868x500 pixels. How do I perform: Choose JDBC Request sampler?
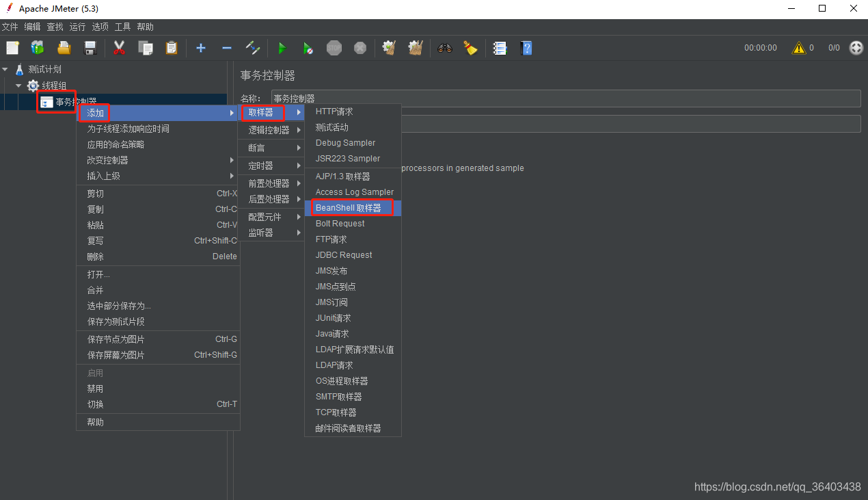pyautogui.click(x=353, y=255)
